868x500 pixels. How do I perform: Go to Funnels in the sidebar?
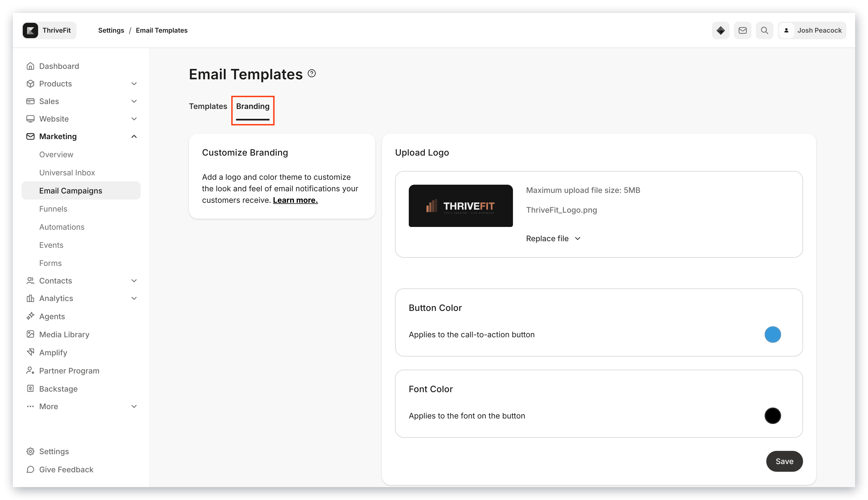click(53, 209)
